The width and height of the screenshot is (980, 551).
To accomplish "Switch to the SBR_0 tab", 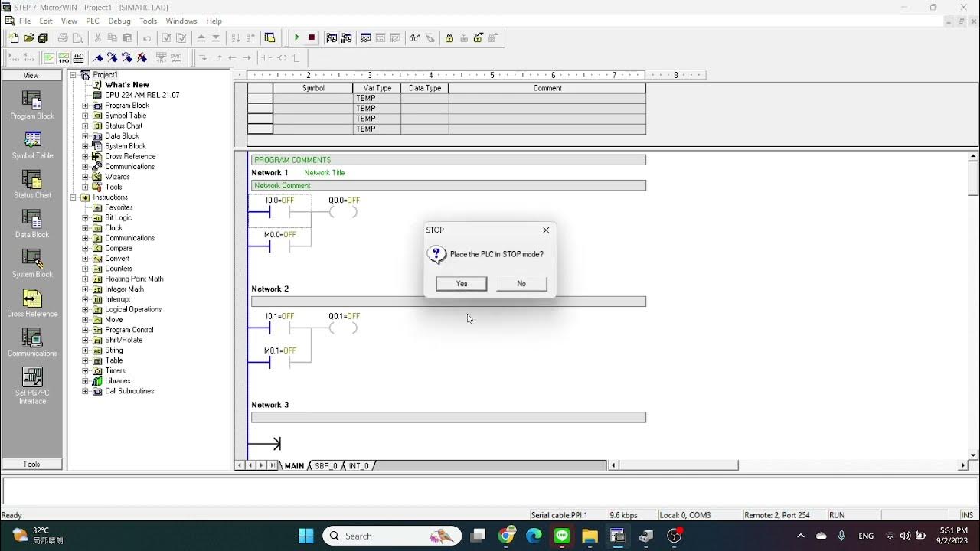I will 325,465.
